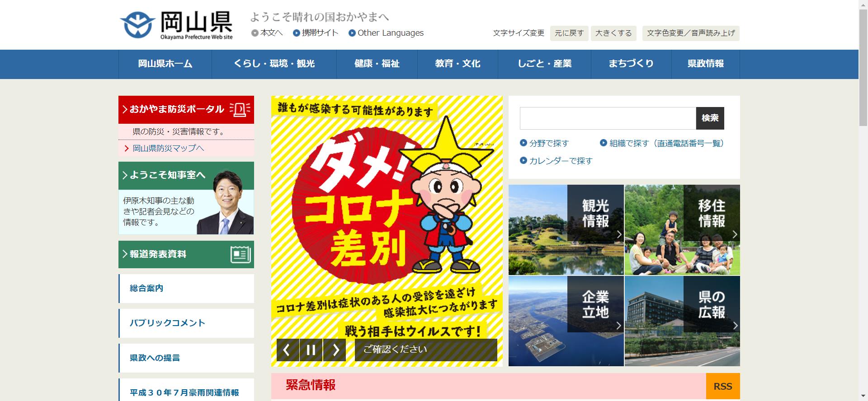Screen dimensions: 868x401
Task: Open 報道発表資料 page
Action: click(186, 254)
